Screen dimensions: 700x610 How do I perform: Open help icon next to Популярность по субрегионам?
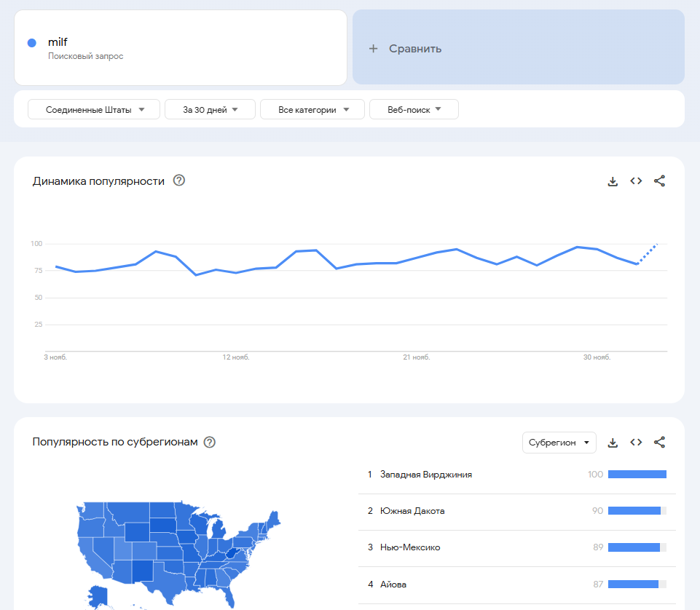(x=210, y=442)
